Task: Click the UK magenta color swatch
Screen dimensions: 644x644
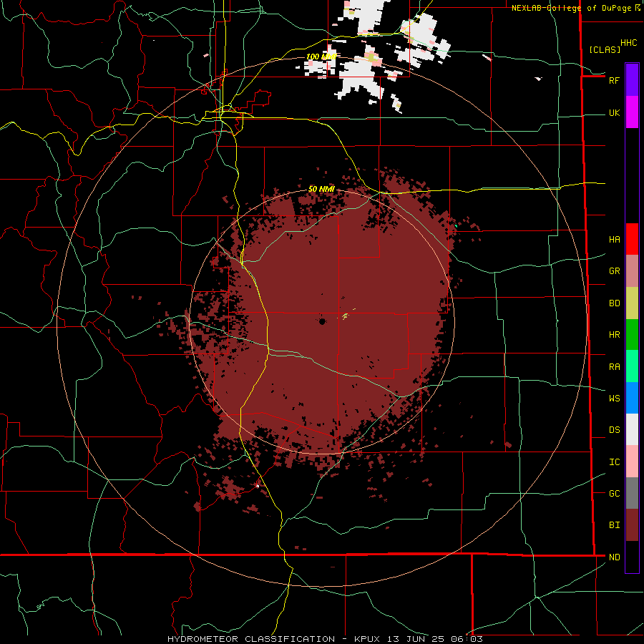Action: pos(632,112)
